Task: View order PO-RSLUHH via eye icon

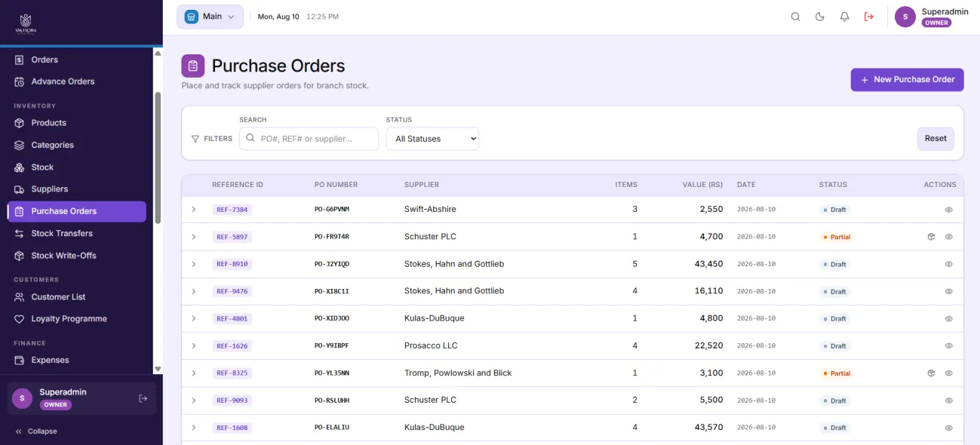Action: tap(949, 400)
